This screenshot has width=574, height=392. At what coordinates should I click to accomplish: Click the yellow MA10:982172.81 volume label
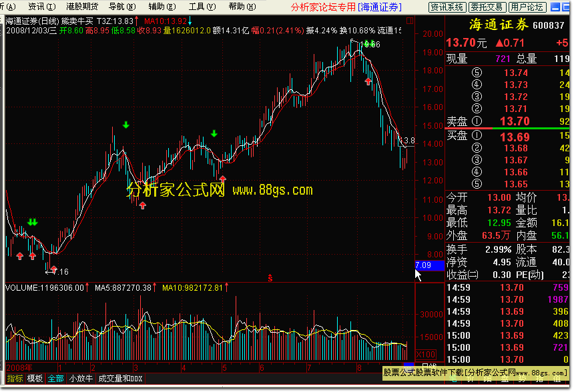pyautogui.click(x=192, y=288)
